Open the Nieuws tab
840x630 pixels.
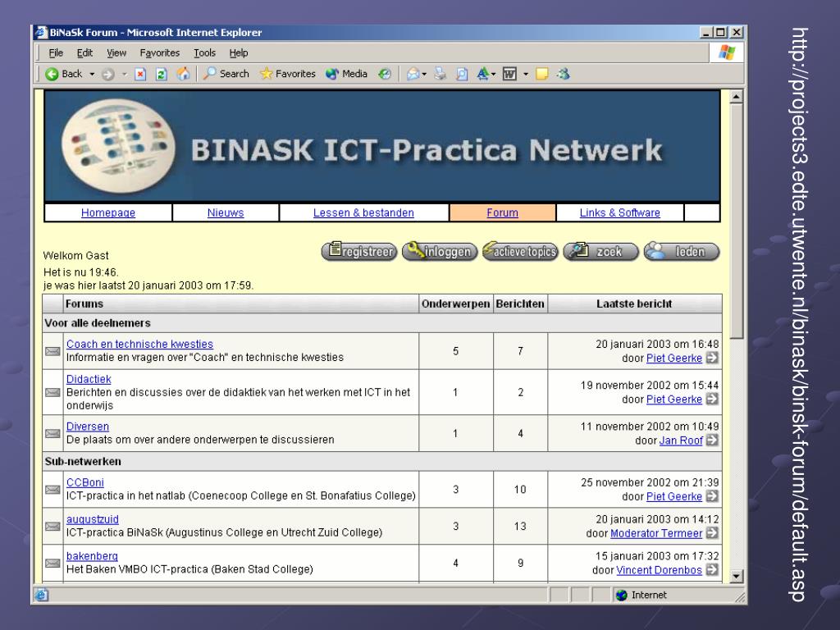tap(226, 212)
